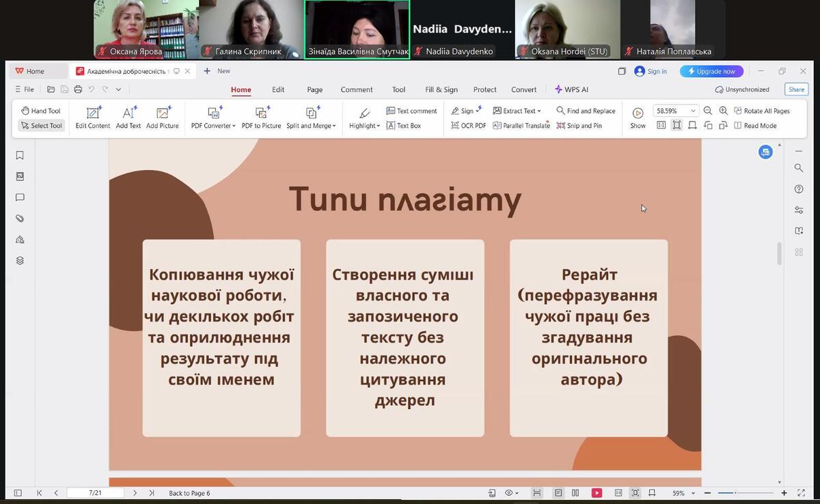Image resolution: width=820 pixels, height=504 pixels.
Task: Click the Upgrade now button
Action: (711, 71)
